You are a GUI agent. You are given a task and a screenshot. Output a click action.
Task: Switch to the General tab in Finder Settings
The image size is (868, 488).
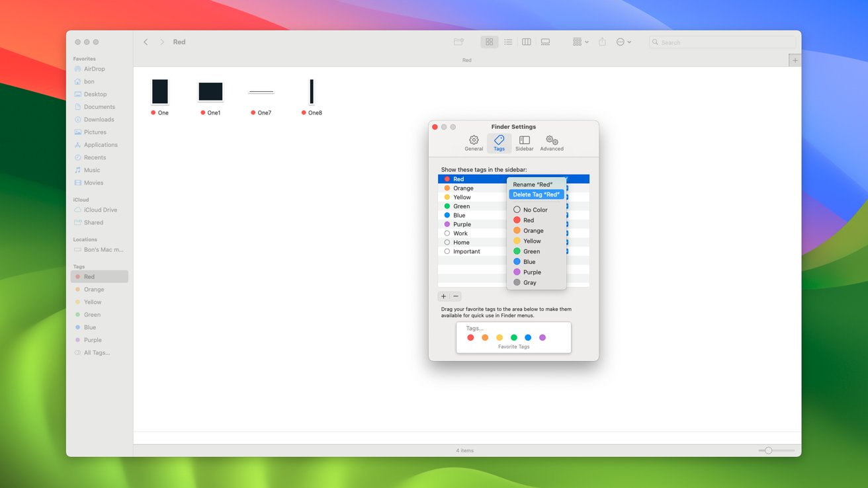(474, 143)
